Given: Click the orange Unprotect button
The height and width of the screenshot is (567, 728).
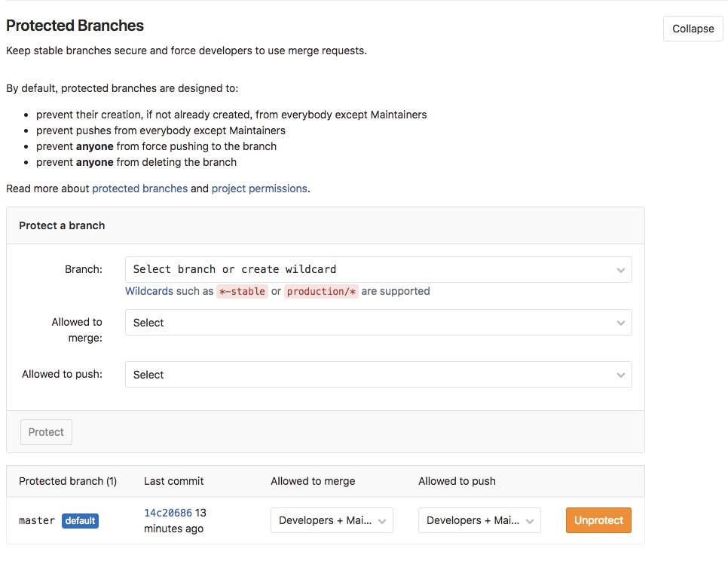Looking at the screenshot, I should point(598,520).
